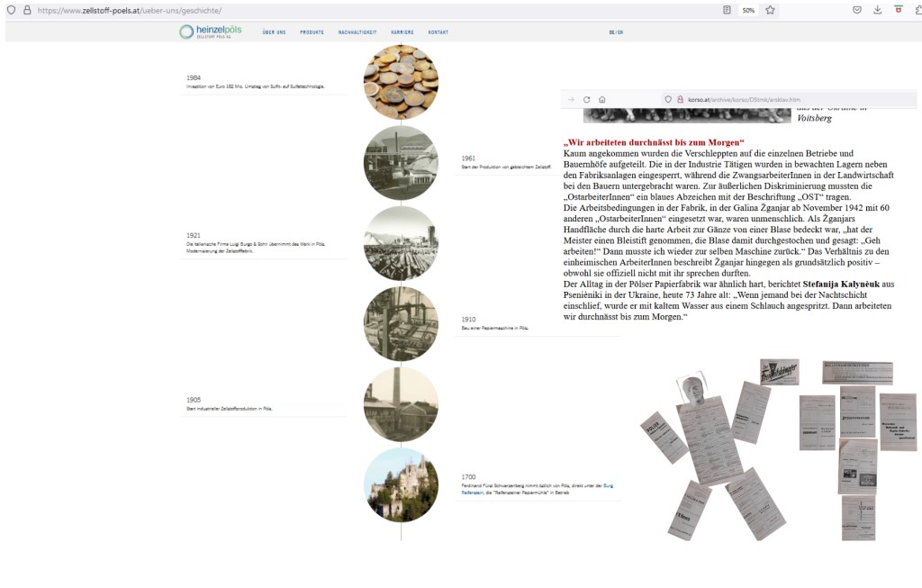The width and height of the screenshot is (922, 588).
Task: Go to the KARRIERE page
Action: [x=402, y=32]
